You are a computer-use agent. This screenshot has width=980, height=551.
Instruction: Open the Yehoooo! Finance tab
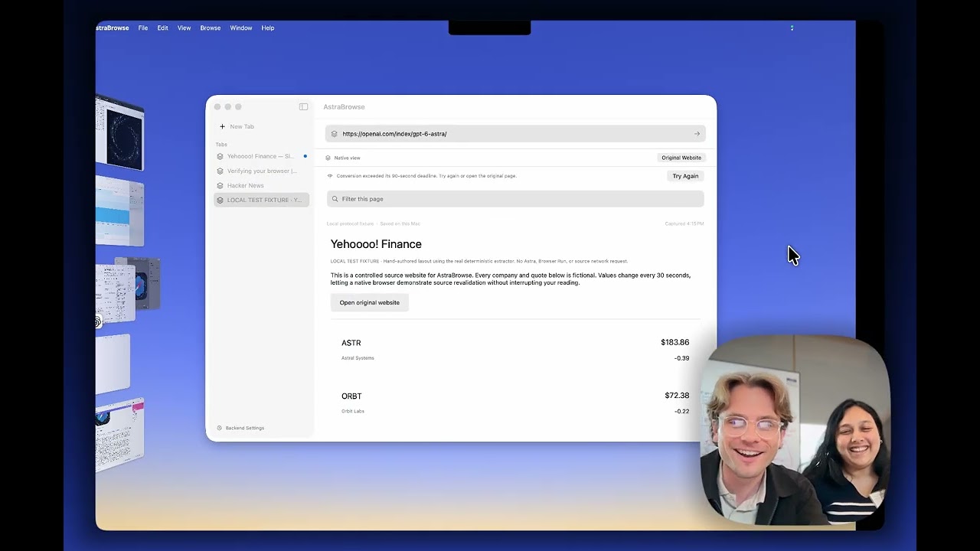click(x=262, y=156)
